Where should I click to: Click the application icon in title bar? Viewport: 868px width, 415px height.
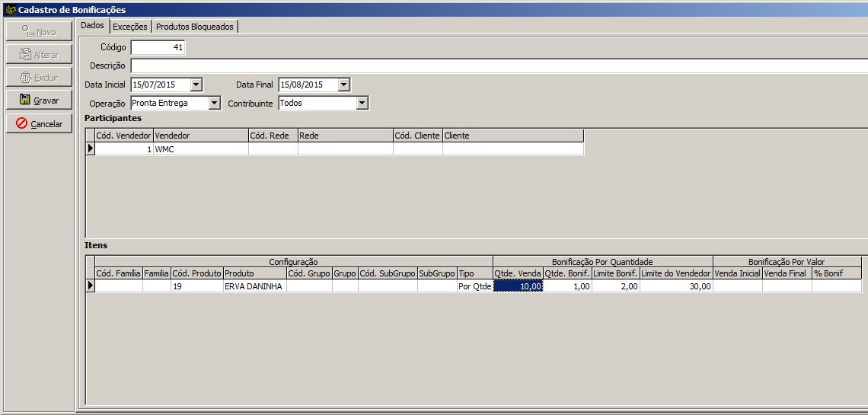click(x=9, y=10)
